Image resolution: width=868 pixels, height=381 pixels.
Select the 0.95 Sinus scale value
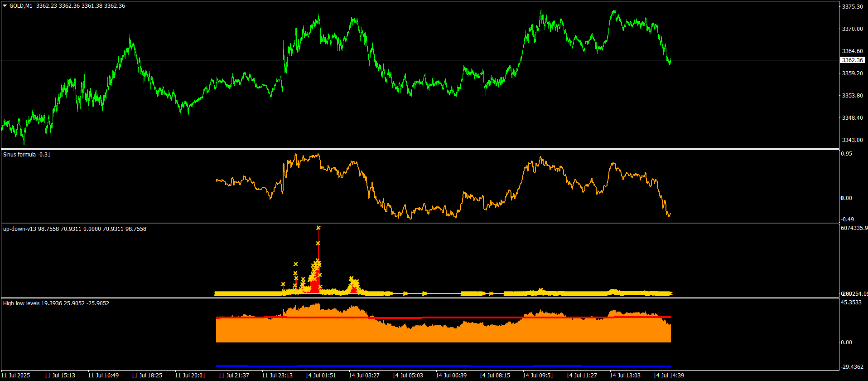pos(846,154)
